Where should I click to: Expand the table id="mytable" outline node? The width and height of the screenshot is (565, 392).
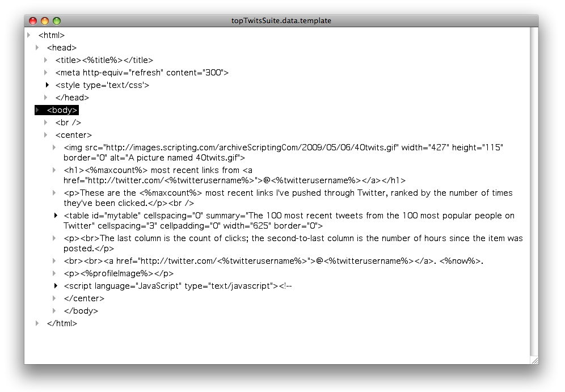tap(56, 216)
